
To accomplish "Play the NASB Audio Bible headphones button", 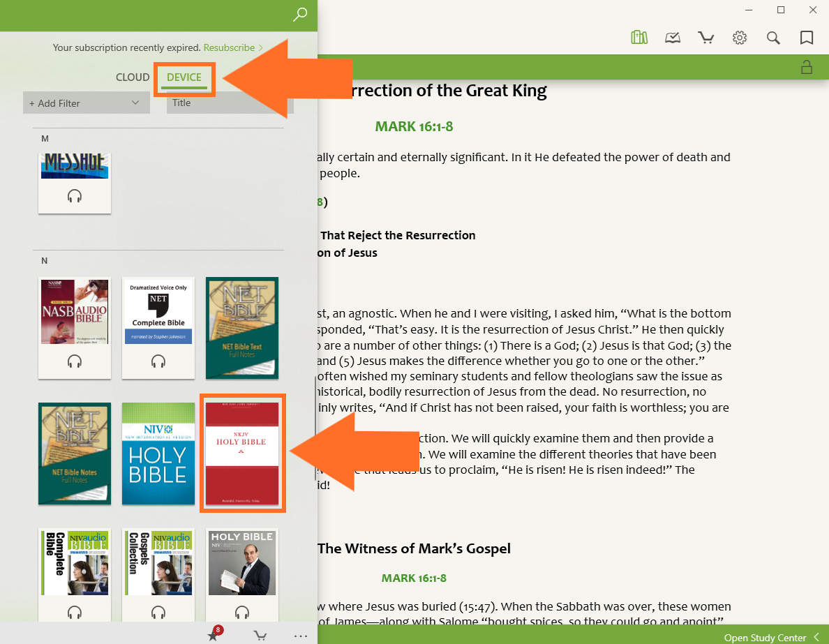I will pyautogui.click(x=75, y=361).
